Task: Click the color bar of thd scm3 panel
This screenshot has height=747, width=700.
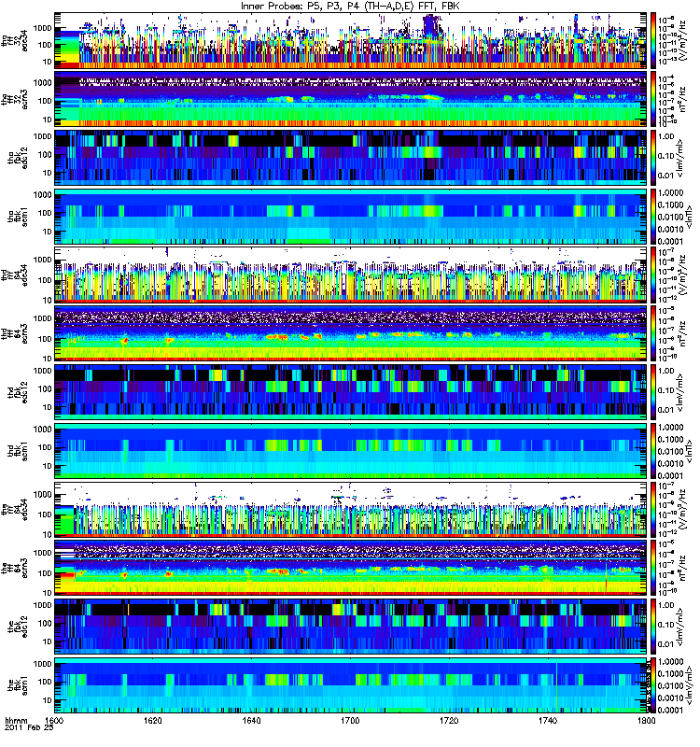Action: tap(653, 333)
